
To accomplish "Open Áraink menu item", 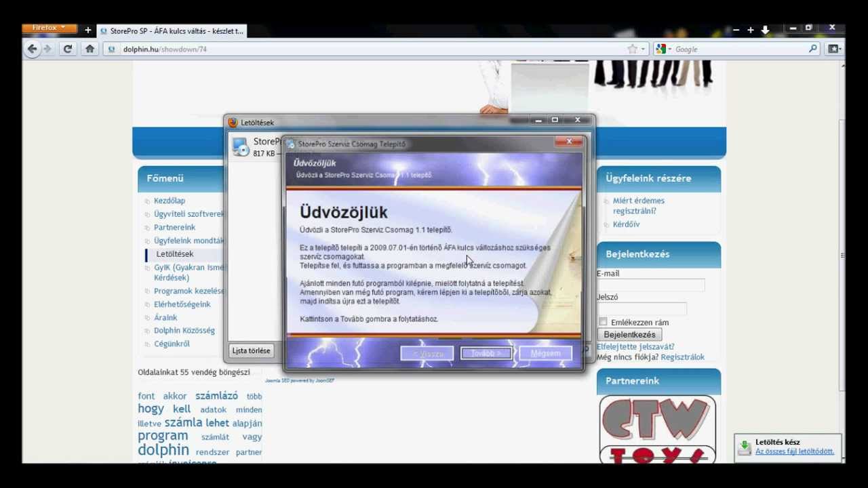I will tap(165, 317).
